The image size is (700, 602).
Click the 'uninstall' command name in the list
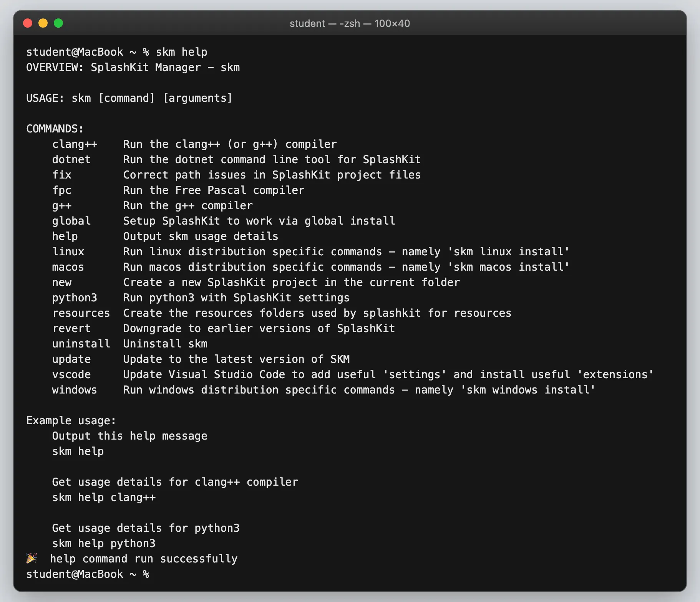pyautogui.click(x=81, y=344)
